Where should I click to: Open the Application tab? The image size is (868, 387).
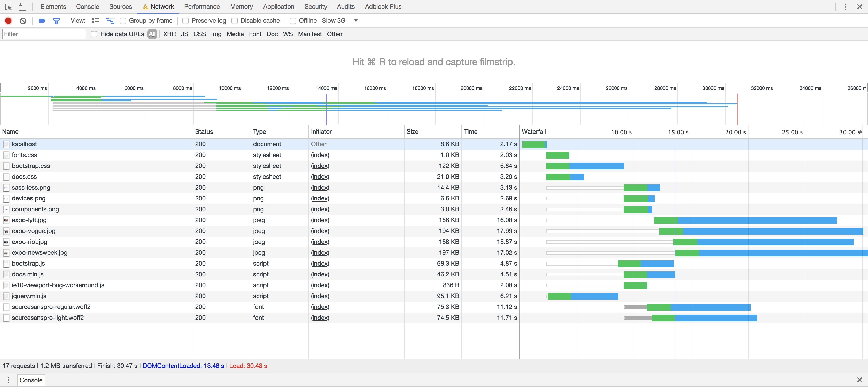(x=278, y=7)
